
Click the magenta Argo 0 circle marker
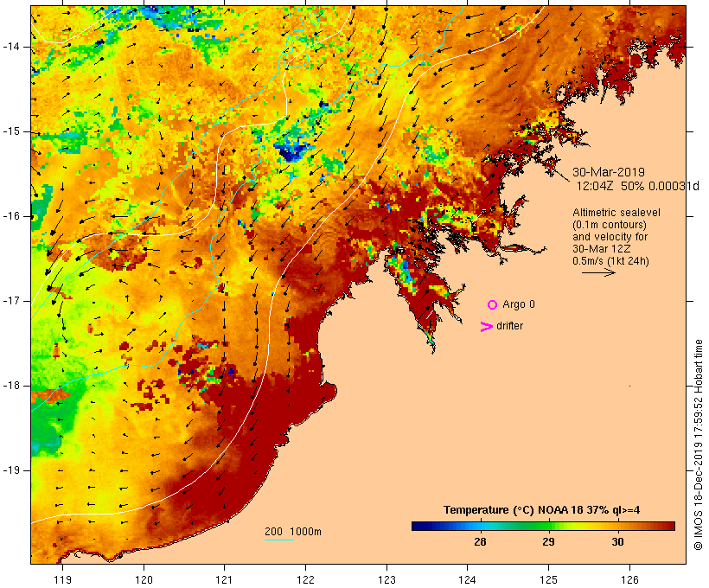point(493,305)
